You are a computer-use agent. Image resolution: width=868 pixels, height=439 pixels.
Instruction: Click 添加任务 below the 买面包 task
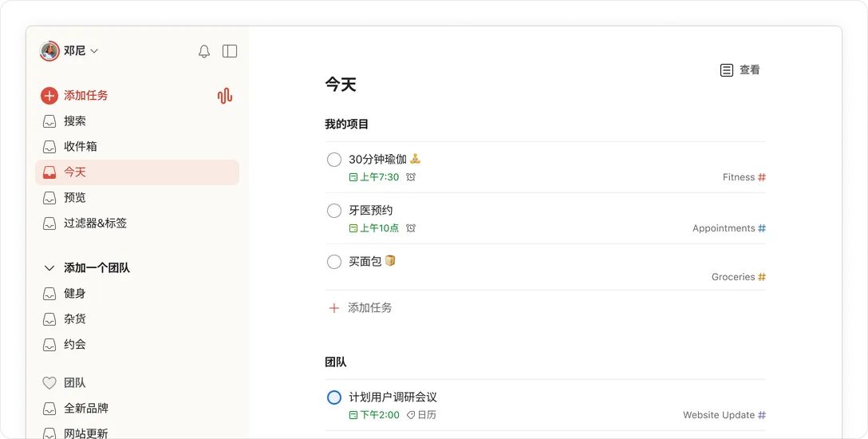click(369, 308)
